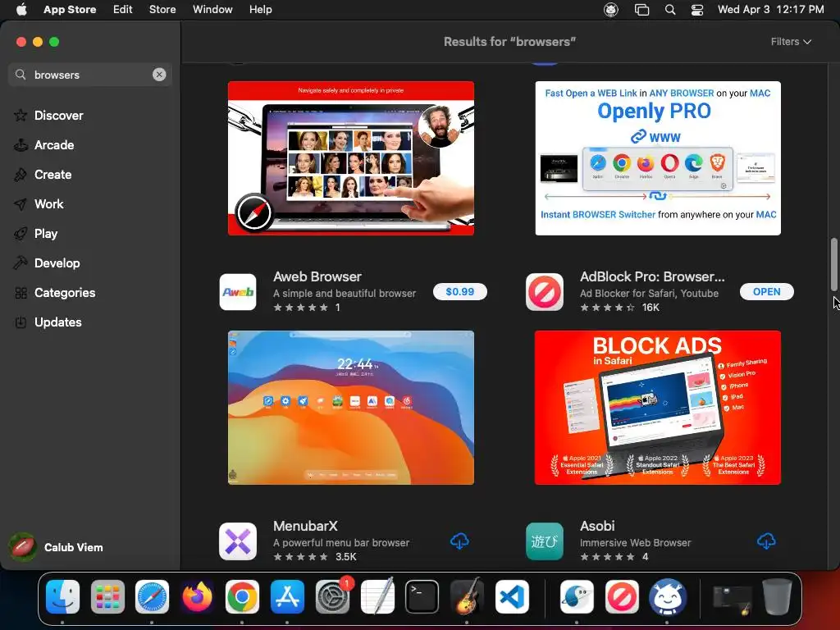This screenshot has width=840, height=630.
Task: Open the Aweb Browser title link
Action: (x=317, y=276)
